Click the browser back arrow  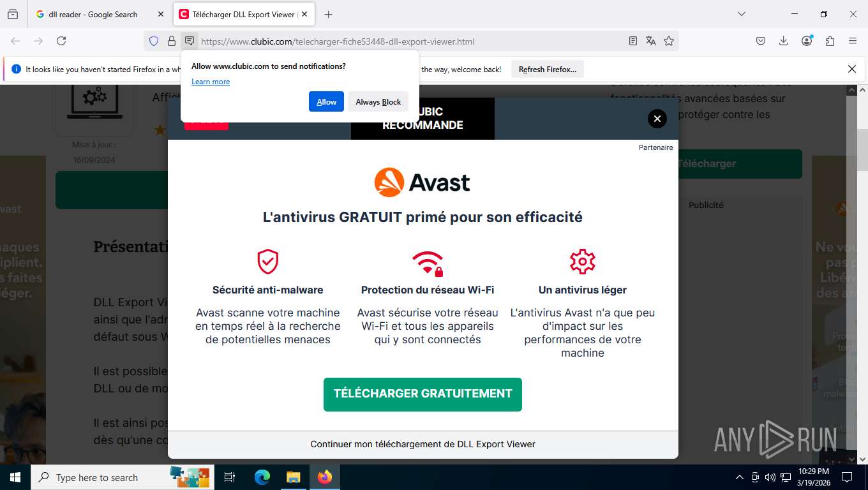[15, 41]
